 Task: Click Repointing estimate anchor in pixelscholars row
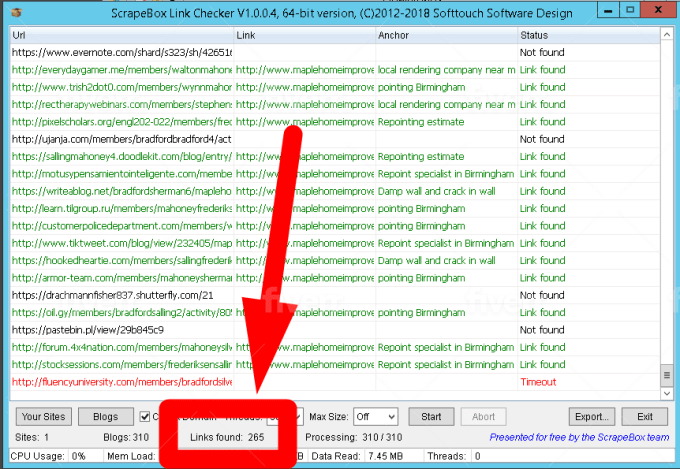pyautogui.click(x=421, y=122)
